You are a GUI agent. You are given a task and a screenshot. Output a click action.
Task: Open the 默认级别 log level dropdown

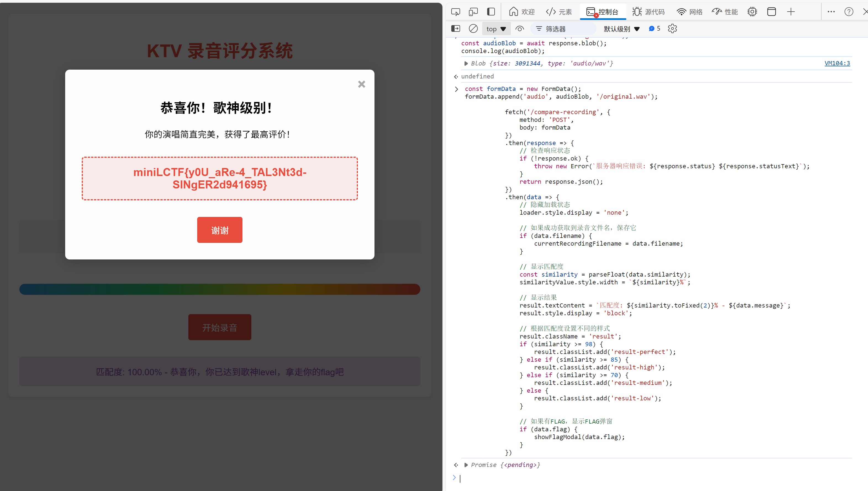pos(621,29)
